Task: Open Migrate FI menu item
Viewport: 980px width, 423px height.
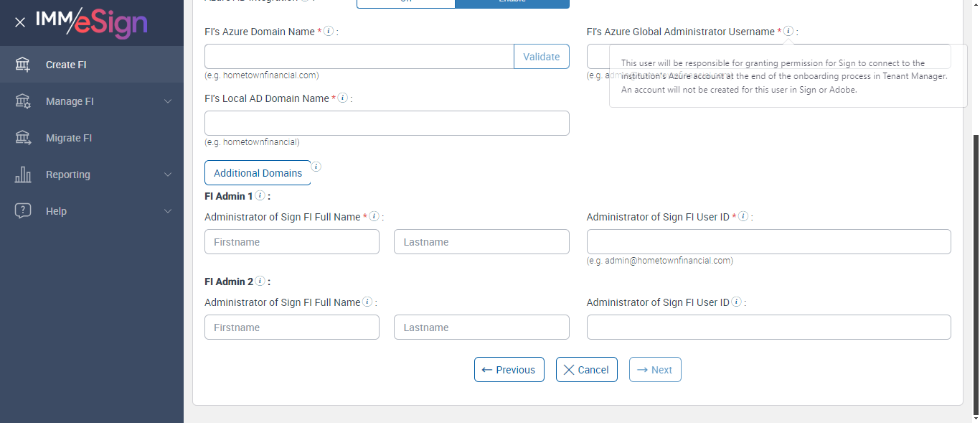Action: point(92,138)
